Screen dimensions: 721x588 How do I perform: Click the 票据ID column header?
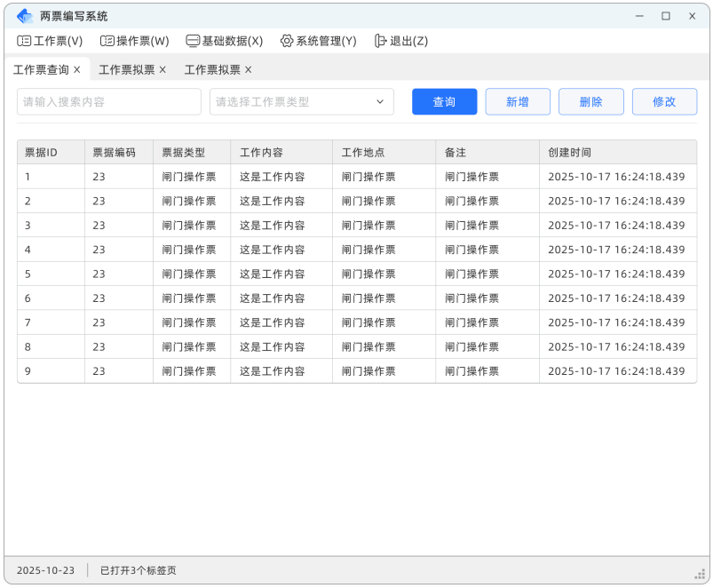(x=51, y=152)
